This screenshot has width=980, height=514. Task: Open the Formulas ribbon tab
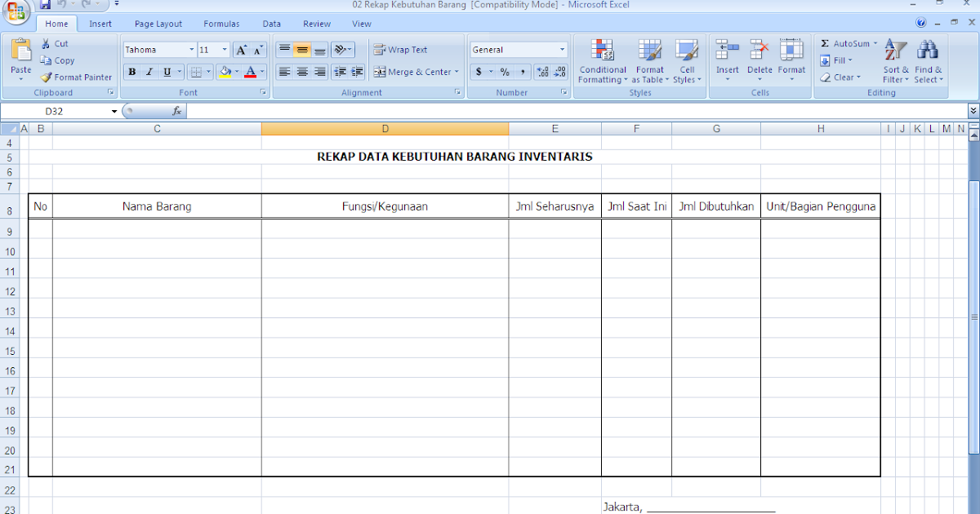tap(221, 24)
